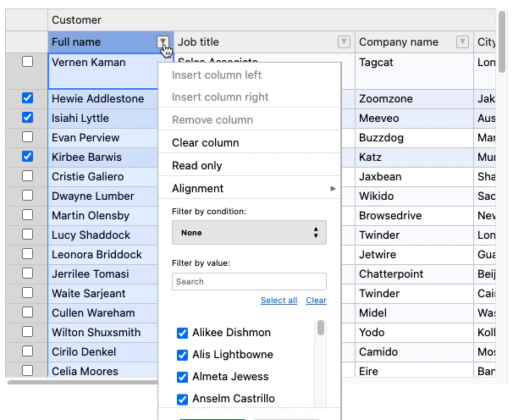Select the Jetwire company cell
The image size is (513, 420).
tap(414, 254)
